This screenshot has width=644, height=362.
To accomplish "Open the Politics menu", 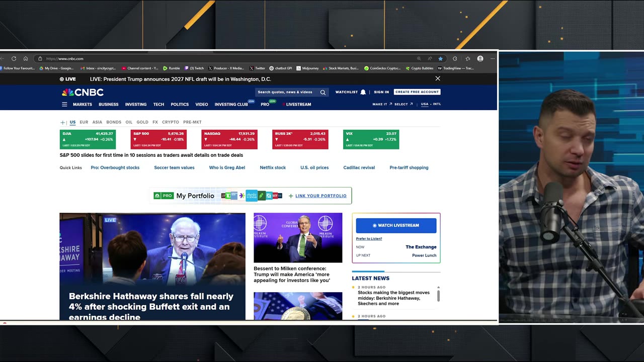I will point(180,105).
